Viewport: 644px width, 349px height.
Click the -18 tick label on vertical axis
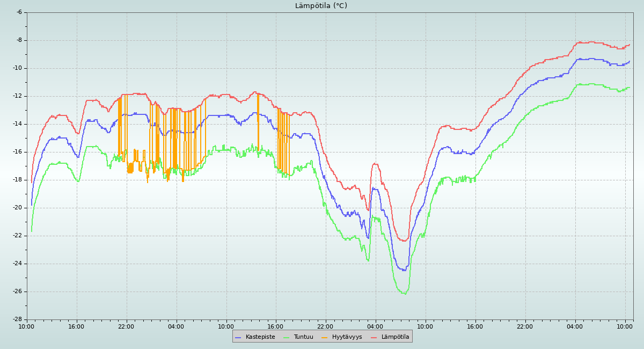pos(17,180)
